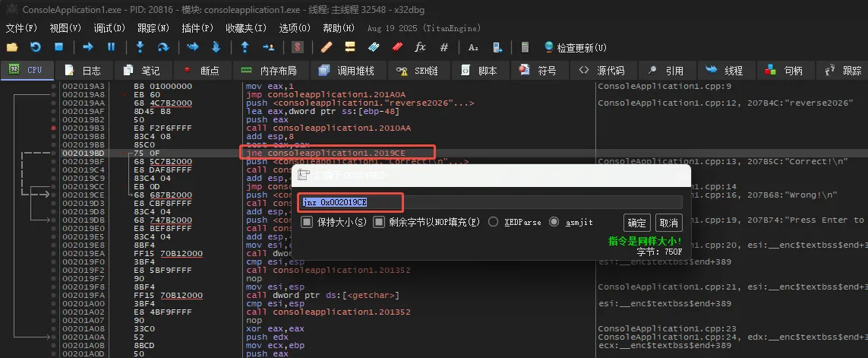Switch to the 句柄 handles tab
868x358 pixels.
784,71
